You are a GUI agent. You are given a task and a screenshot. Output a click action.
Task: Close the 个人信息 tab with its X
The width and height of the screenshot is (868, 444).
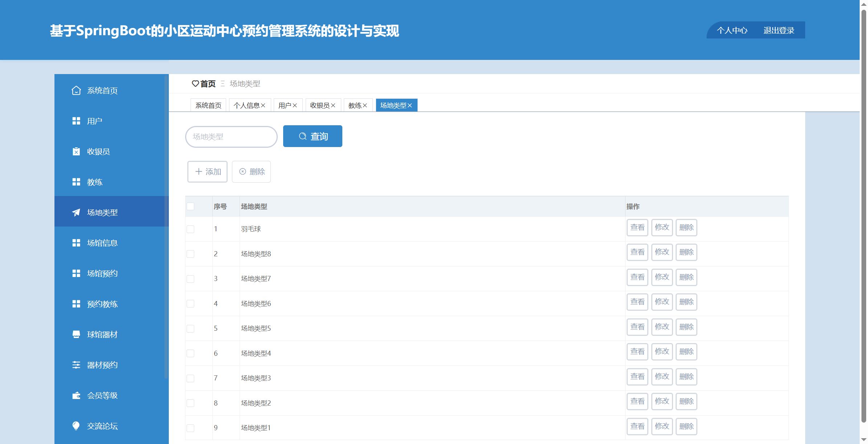[263, 105]
